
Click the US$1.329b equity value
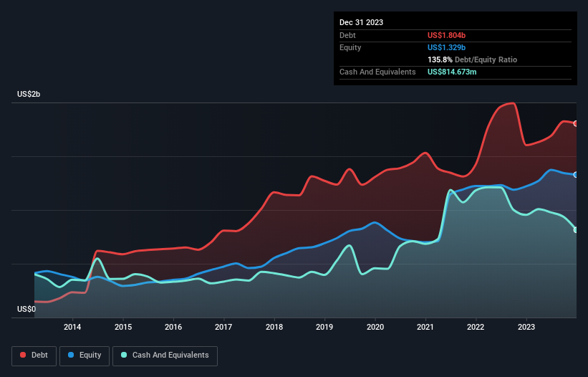click(446, 47)
